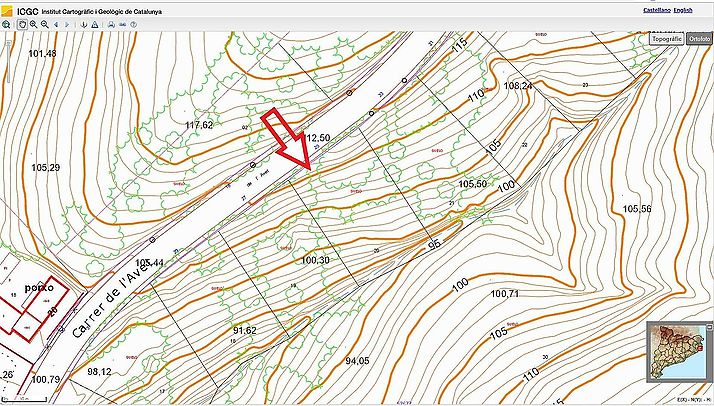Click contour label 115 at top
The height and width of the screenshot is (406, 714).
click(459, 46)
